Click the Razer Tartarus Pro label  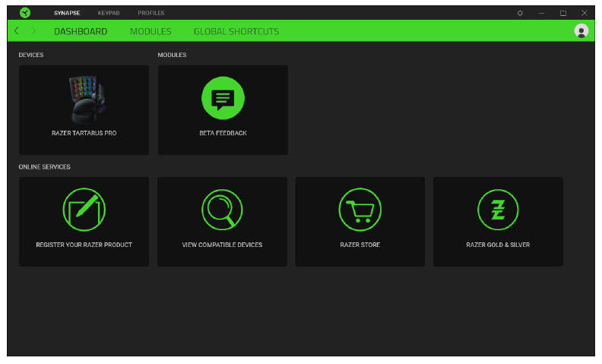coord(84,133)
